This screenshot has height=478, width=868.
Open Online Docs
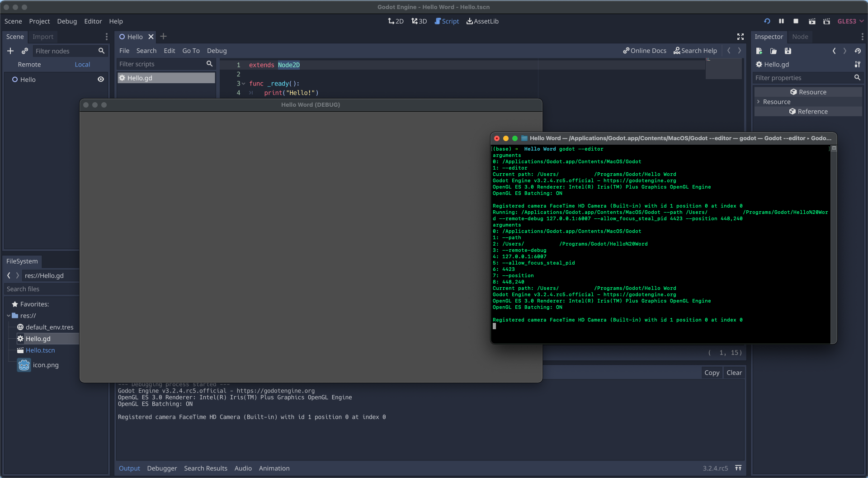click(x=645, y=51)
